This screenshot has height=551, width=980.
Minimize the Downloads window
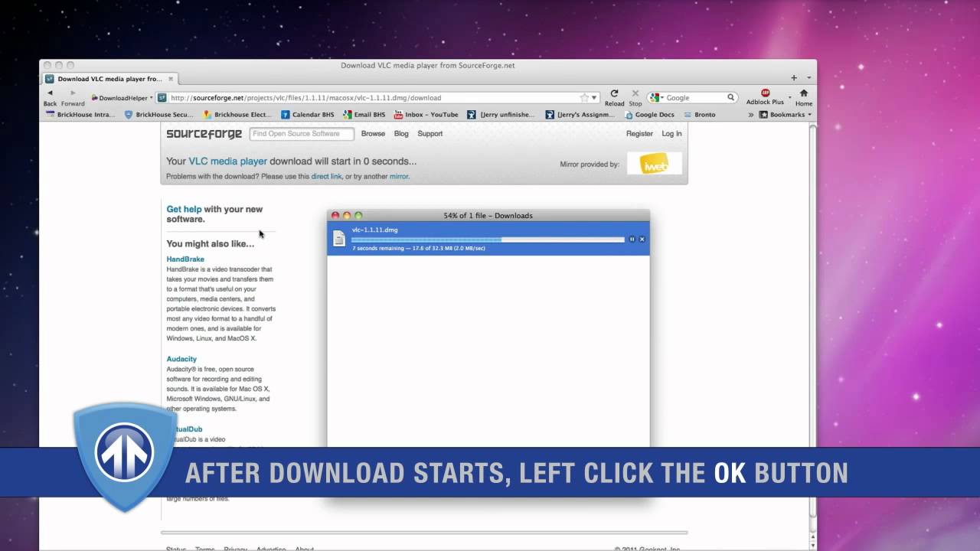[x=346, y=216]
